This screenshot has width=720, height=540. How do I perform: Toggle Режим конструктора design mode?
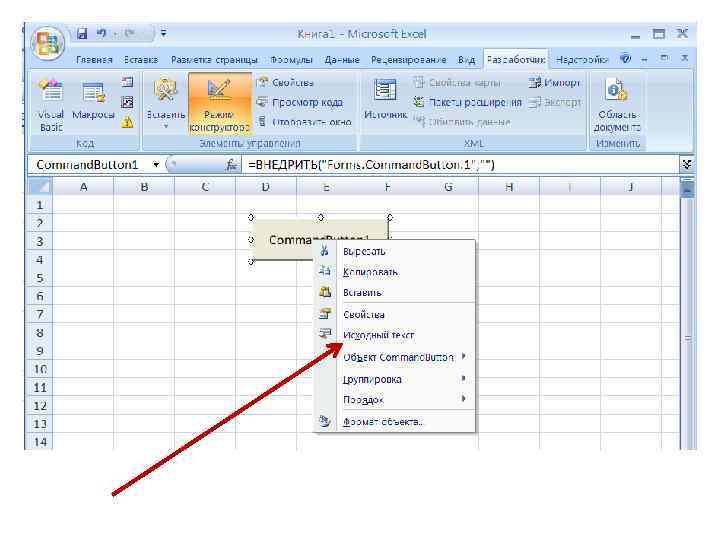click(220, 103)
